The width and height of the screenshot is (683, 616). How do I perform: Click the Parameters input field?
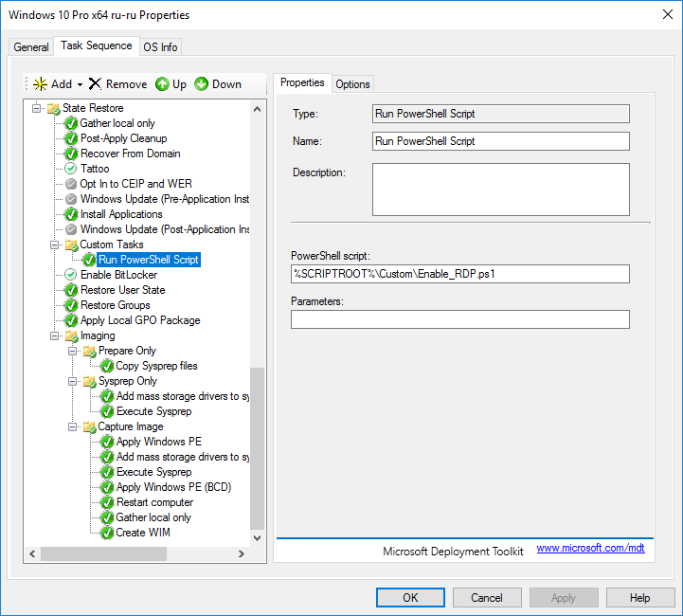point(460,319)
